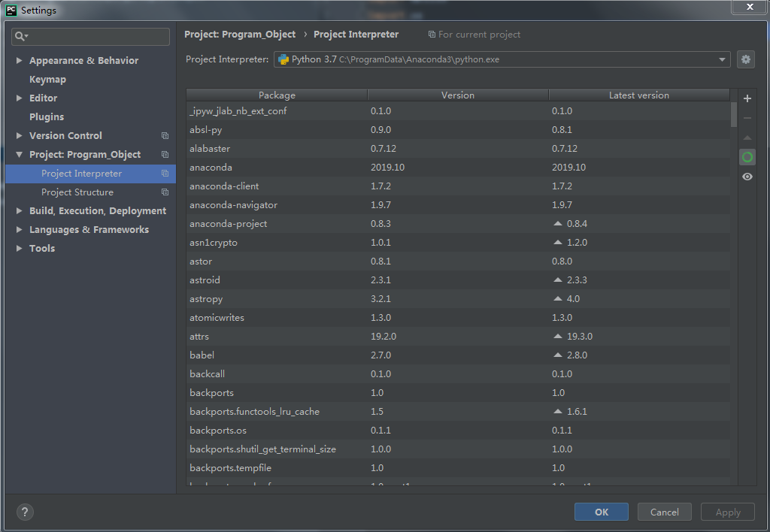The image size is (770, 532).
Task: Select the backcall package row
Action: point(458,374)
